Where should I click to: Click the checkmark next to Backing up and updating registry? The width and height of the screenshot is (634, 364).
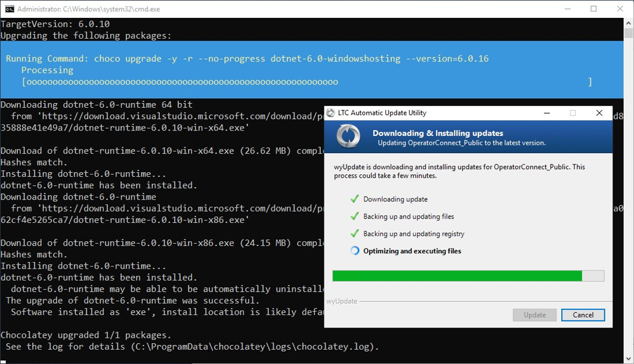click(354, 234)
